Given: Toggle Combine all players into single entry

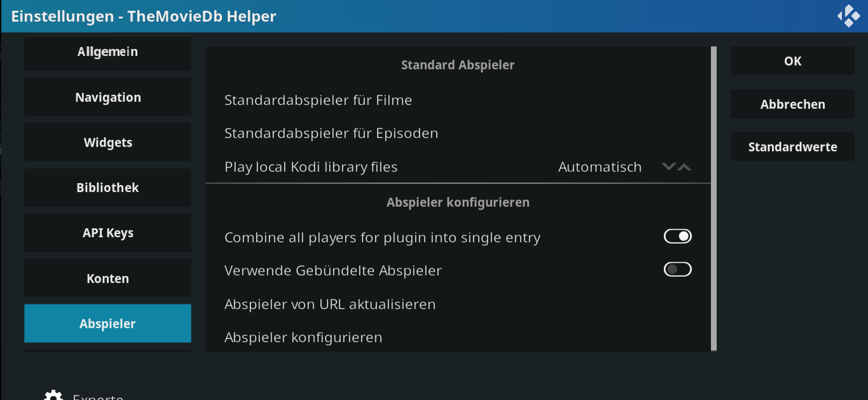Looking at the screenshot, I should click(678, 236).
